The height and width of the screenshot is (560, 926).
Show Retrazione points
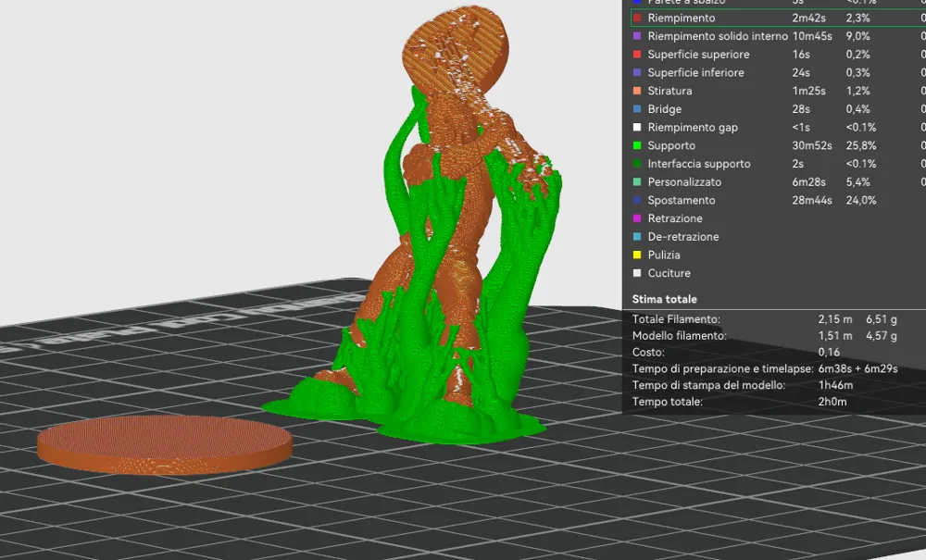tap(675, 218)
